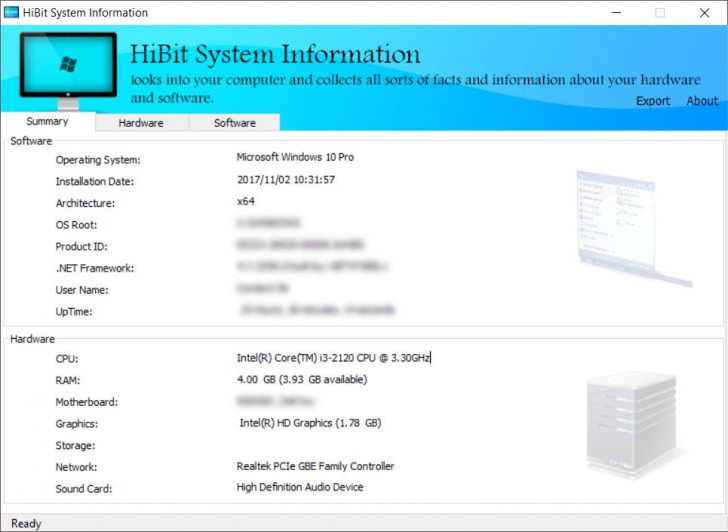Viewport: 728px width, 532px height.
Task: Click the 'User Name:' label
Action: click(82, 290)
